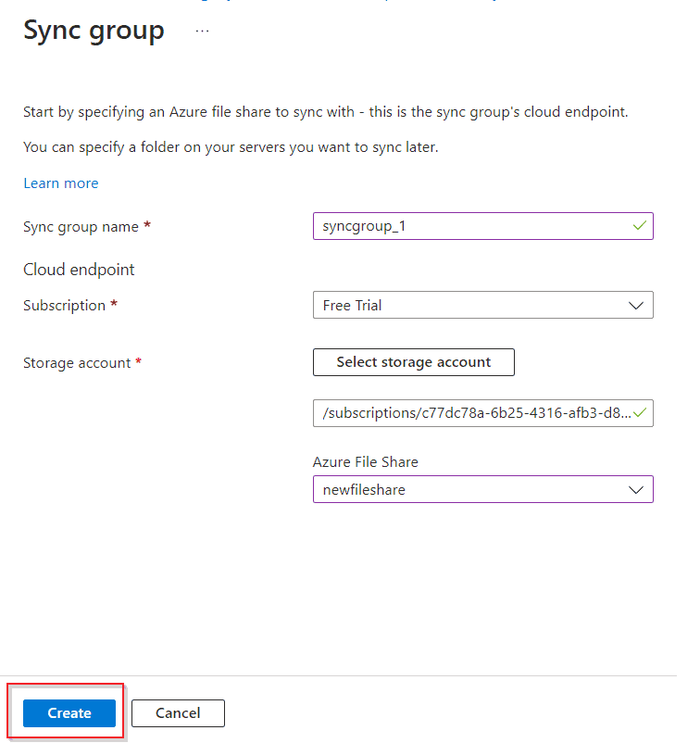Open the Subscription dropdown showing Free Trial

pos(481,305)
